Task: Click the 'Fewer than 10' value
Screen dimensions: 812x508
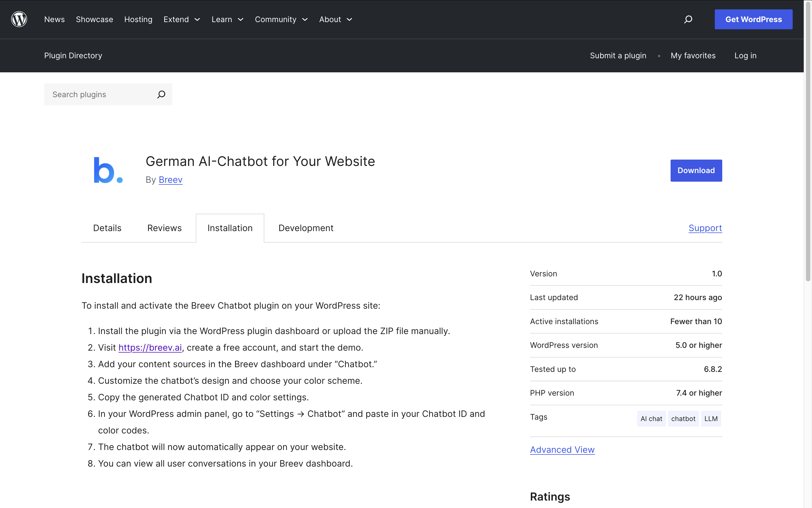Action: click(x=696, y=321)
